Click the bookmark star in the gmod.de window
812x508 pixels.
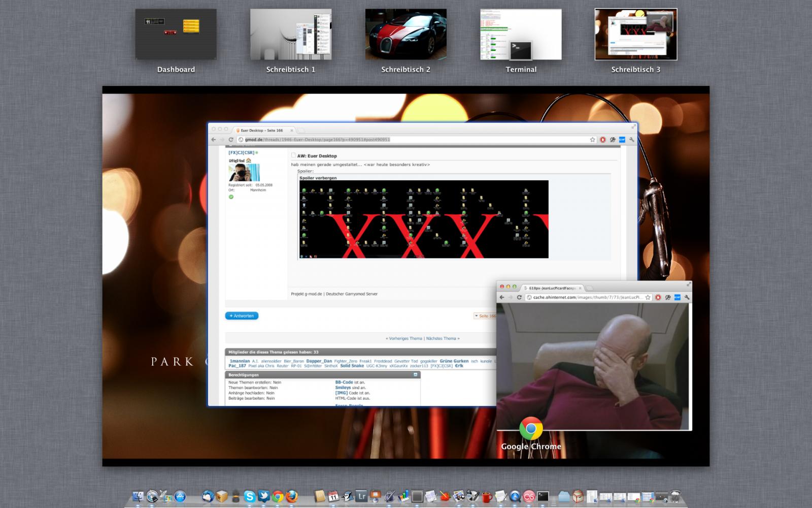pyautogui.click(x=592, y=140)
